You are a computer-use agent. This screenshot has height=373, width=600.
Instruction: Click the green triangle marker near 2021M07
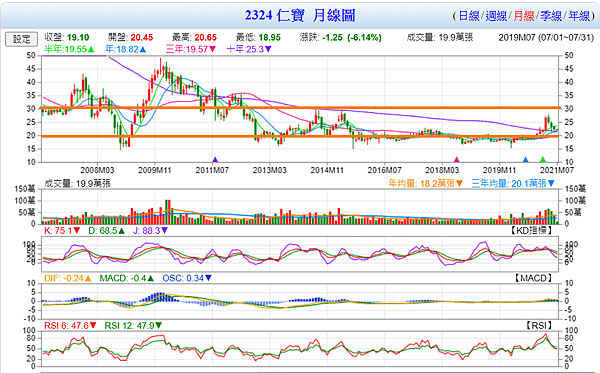543,160
